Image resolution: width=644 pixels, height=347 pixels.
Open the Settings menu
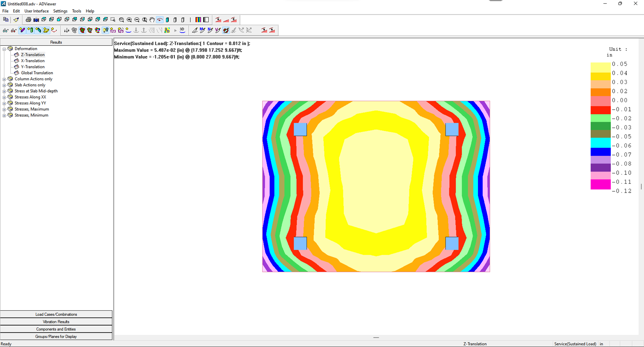click(x=60, y=11)
